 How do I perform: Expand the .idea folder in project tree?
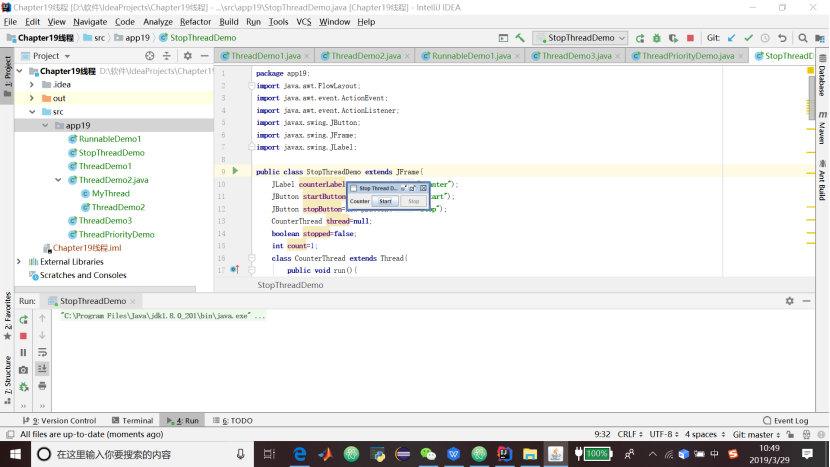pyautogui.click(x=32, y=85)
